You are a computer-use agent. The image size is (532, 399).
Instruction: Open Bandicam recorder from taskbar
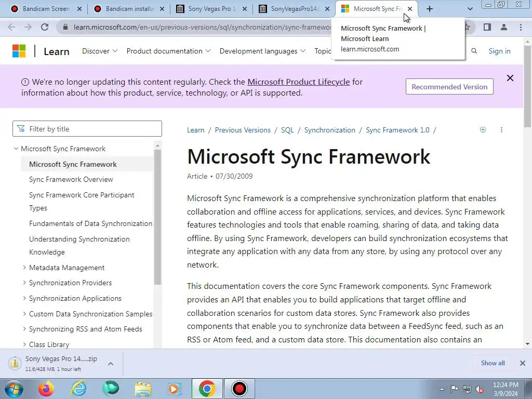[x=239, y=389]
